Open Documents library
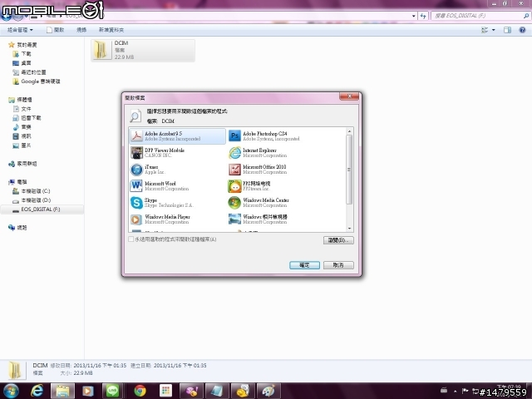The image size is (532, 399). coord(22,109)
